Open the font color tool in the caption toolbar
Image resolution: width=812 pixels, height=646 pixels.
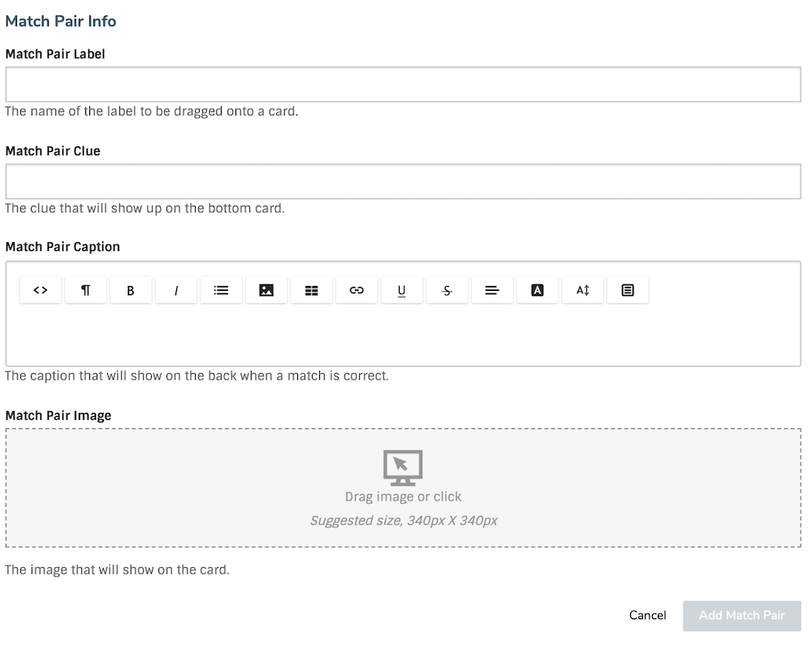538,289
